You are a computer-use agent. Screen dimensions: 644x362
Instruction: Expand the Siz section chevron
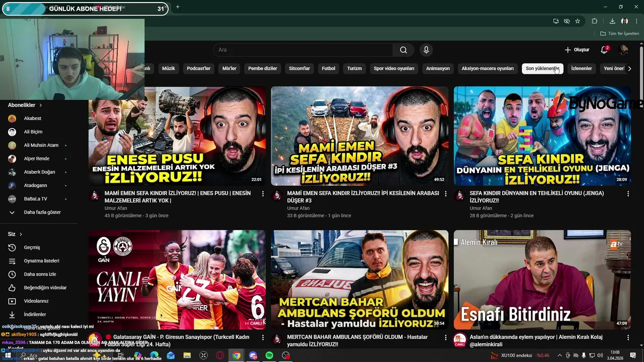pyautogui.click(x=21, y=234)
